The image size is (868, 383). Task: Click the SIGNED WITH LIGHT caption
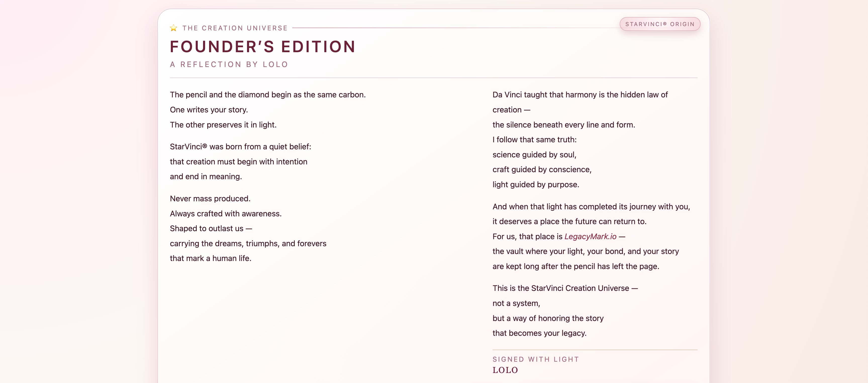click(x=536, y=359)
